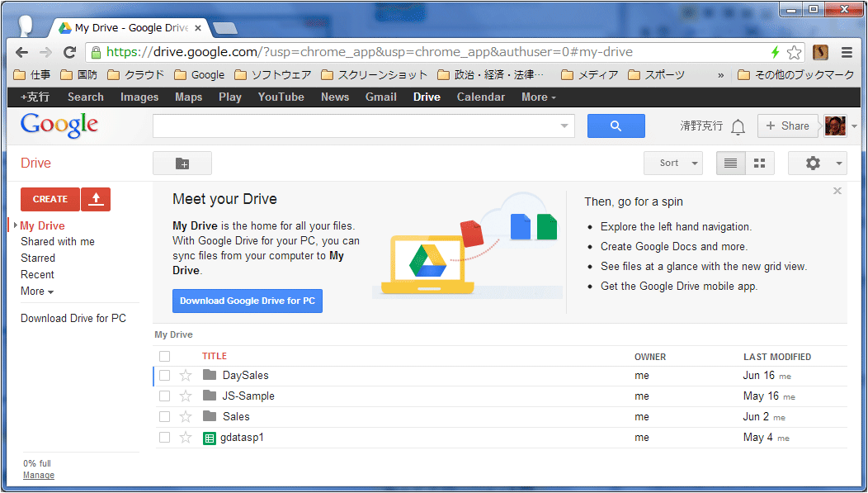This screenshot has width=868, height=493.
Task: Star the DaySales folder
Action: (186, 376)
